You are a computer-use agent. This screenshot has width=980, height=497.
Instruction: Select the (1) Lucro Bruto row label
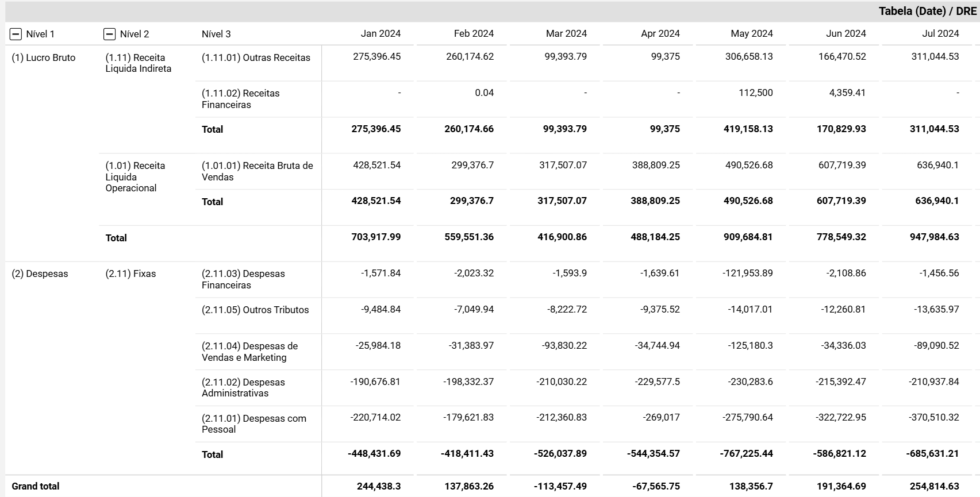[44, 58]
